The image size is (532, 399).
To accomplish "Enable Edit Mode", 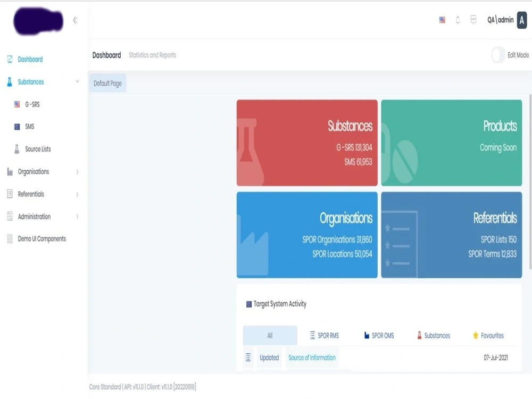I will click(x=499, y=55).
